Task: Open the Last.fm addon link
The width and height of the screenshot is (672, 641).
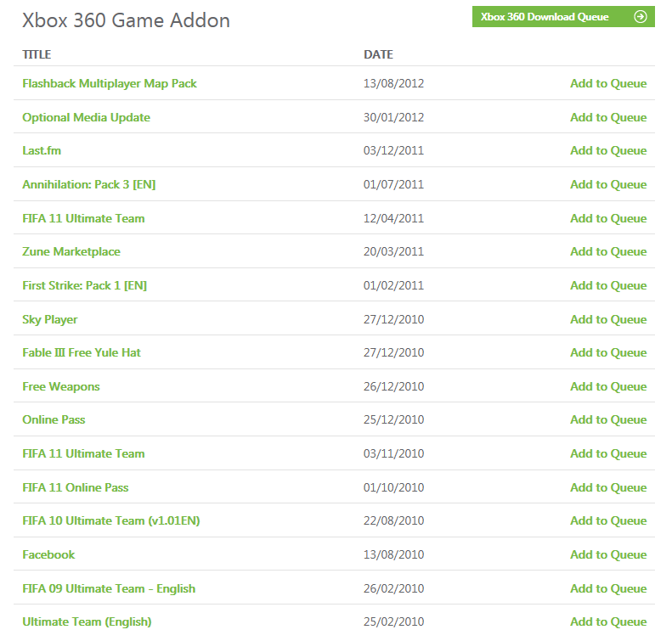Action: (42, 150)
